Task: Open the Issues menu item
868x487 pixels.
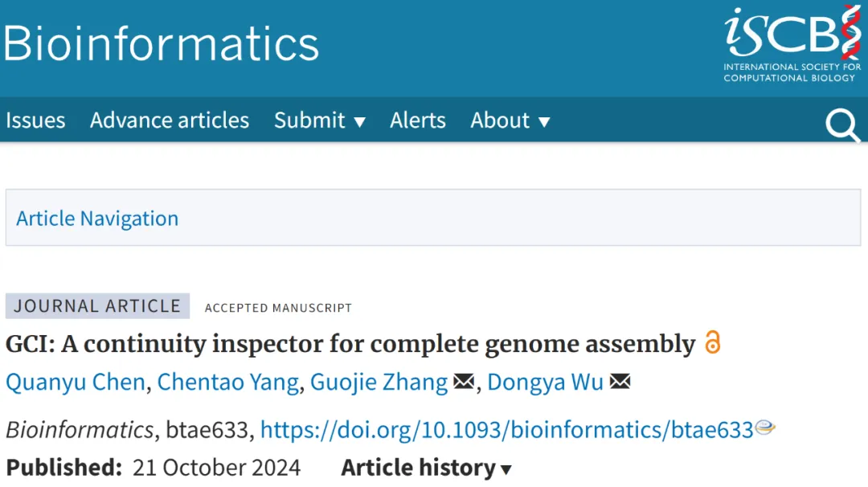Action: [35, 121]
